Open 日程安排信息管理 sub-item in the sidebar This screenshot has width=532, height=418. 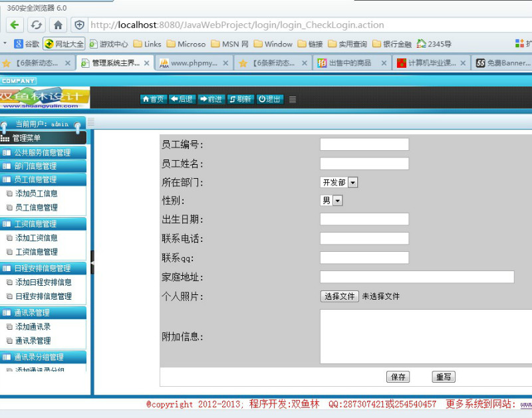pyautogui.click(x=43, y=296)
